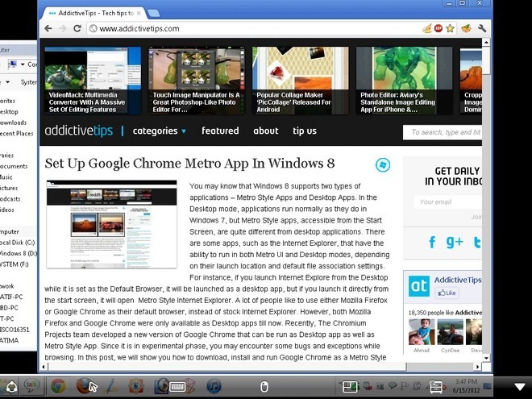The height and width of the screenshot is (399, 532).
Task: Open Mozilla Firefox from the taskbar
Action: (x=84, y=386)
